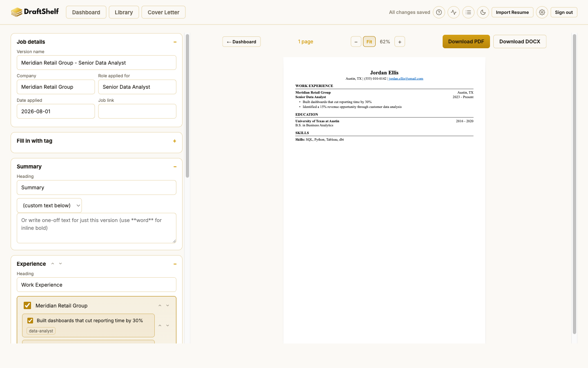Sign out of DraftShelf

click(564, 12)
